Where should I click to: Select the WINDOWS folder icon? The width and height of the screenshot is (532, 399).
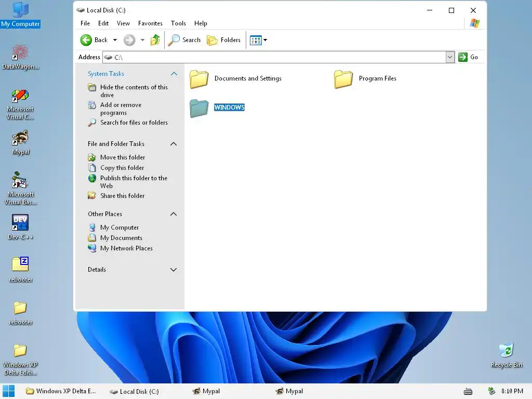[x=199, y=108]
